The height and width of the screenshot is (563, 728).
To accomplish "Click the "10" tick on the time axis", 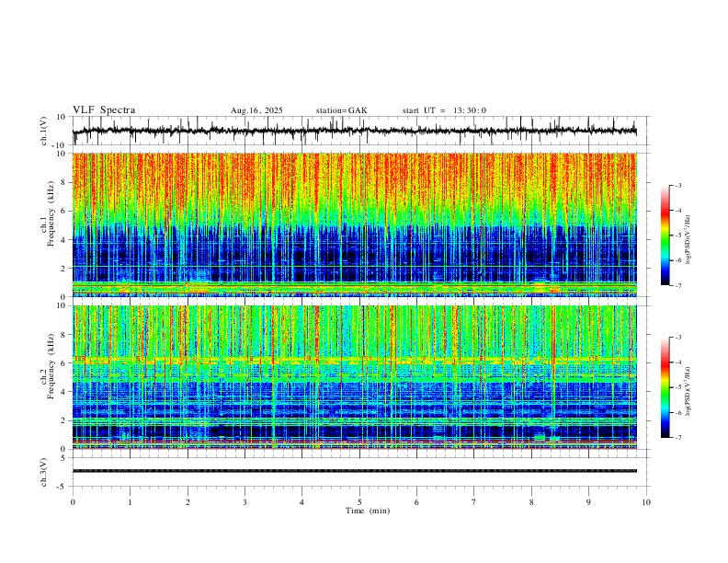I will pos(646,502).
